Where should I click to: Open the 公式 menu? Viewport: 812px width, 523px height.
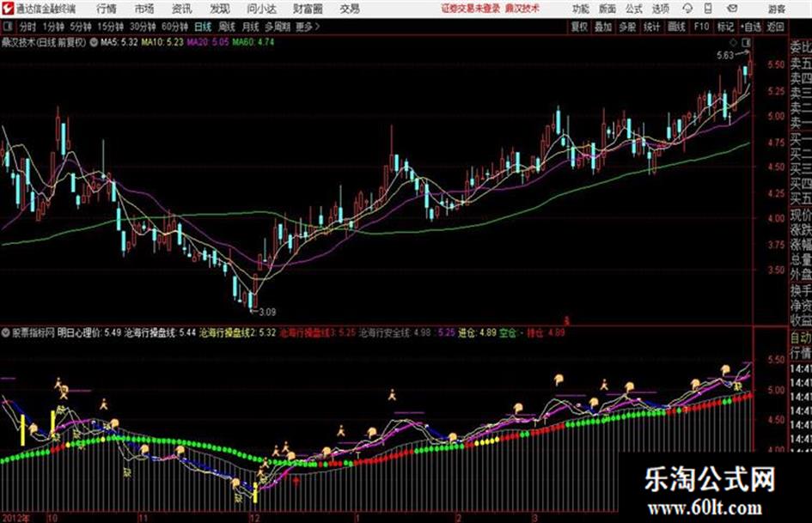point(634,9)
